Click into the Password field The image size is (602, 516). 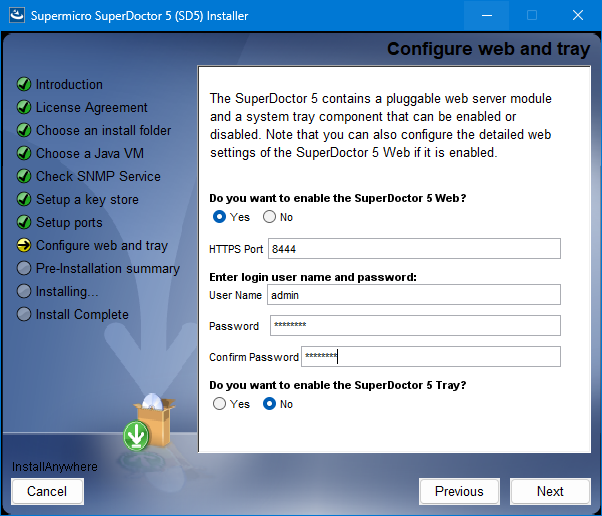pyautogui.click(x=414, y=326)
